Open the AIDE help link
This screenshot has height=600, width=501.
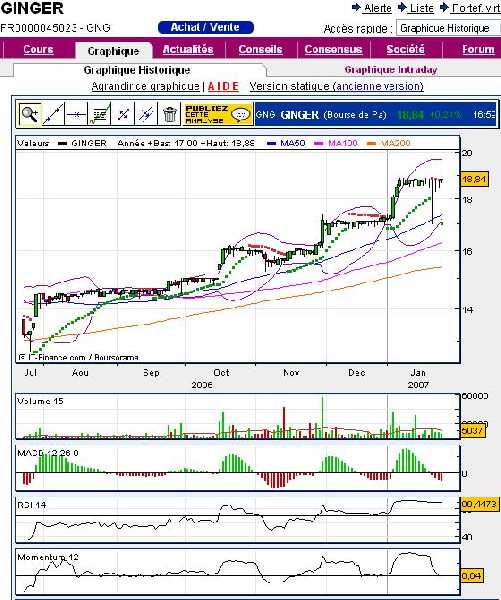(223, 86)
